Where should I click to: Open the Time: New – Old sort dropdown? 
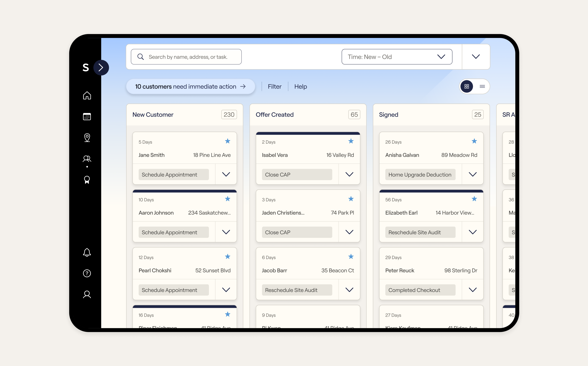click(x=397, y=57)
